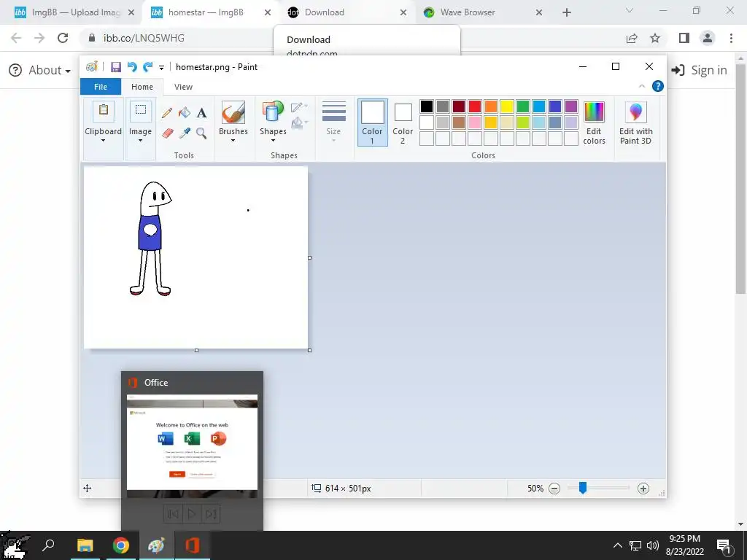Select the Text tool

click(x=201, y=113)
